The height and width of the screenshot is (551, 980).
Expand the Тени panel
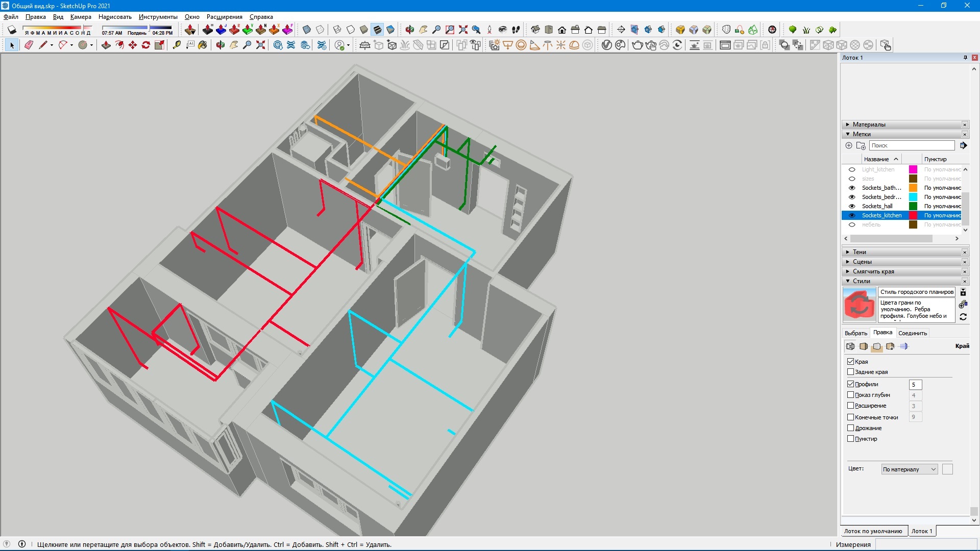[905, 252]
